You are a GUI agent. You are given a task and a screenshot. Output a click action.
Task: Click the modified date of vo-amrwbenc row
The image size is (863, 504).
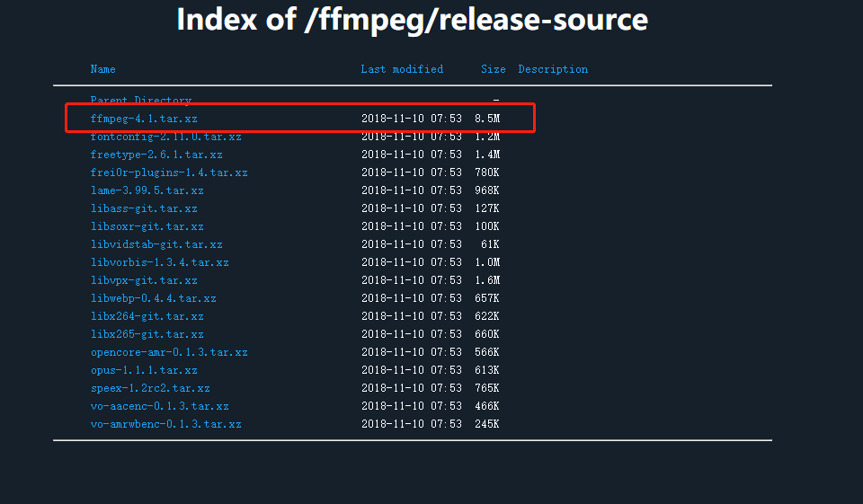(412, 424)
